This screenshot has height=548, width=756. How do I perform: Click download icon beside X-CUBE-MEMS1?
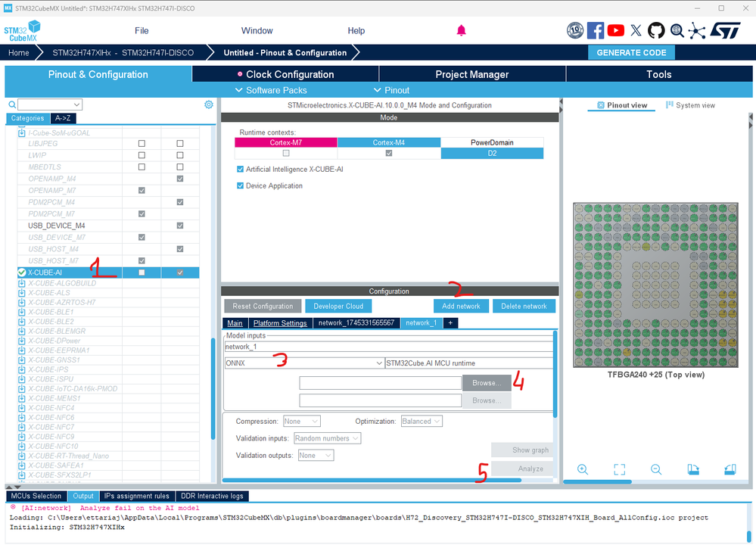coord(22,398)
